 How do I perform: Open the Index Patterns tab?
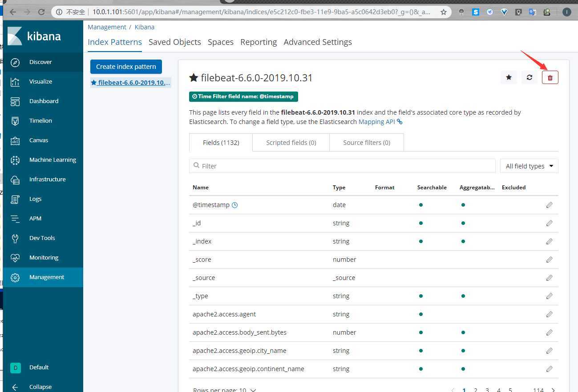click(x=115, y=42)
